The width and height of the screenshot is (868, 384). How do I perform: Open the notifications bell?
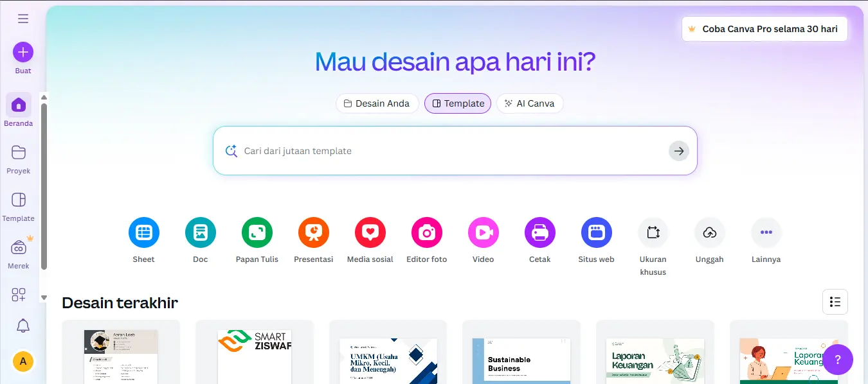coord(23,326)
